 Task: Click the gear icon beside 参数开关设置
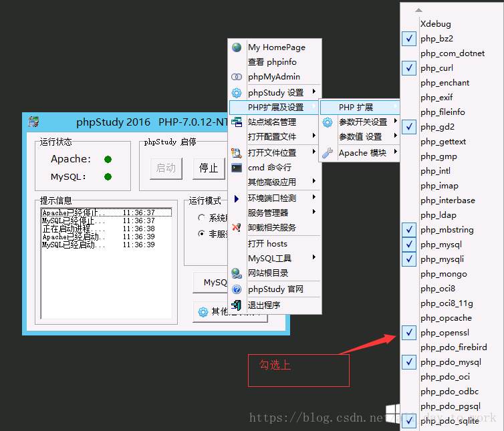[x=328, y=122]
